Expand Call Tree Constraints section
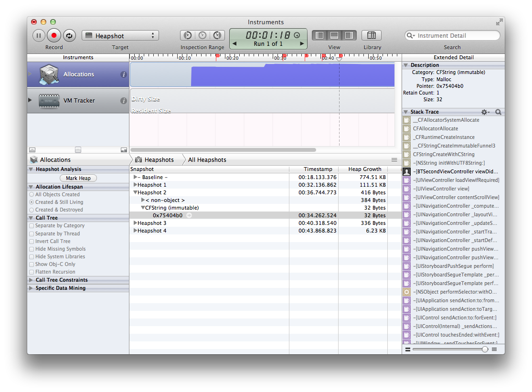 point(31,280)
